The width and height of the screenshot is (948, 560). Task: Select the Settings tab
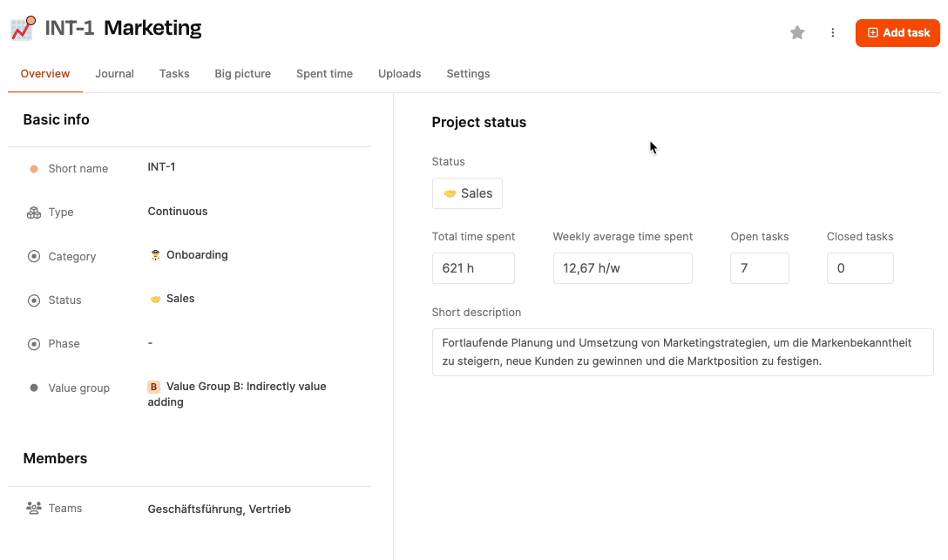pos(468,74)
